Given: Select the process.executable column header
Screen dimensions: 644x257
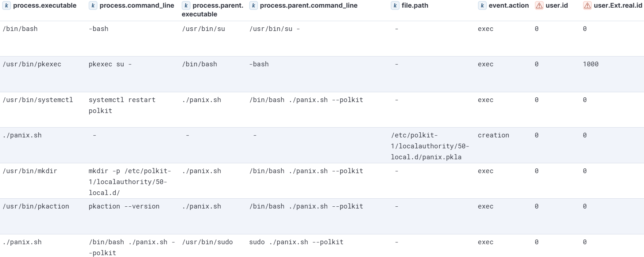Looking at the screenshot, I should coord(45,5).
